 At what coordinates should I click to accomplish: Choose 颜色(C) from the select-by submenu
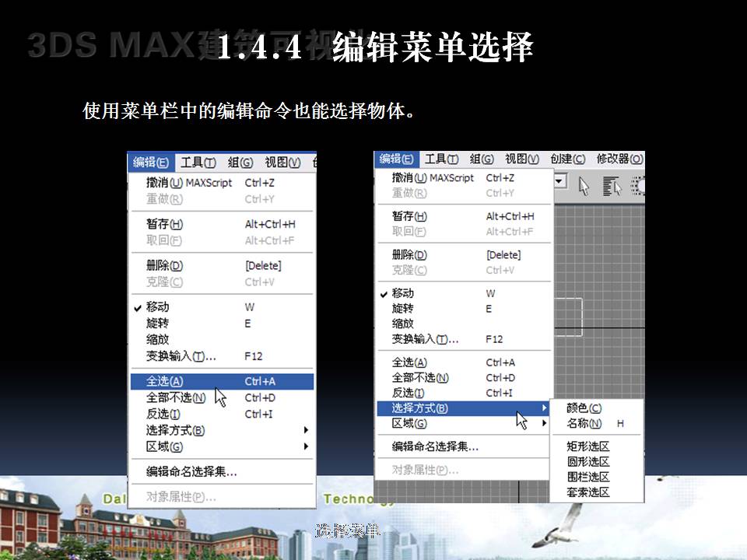[584, 408]
